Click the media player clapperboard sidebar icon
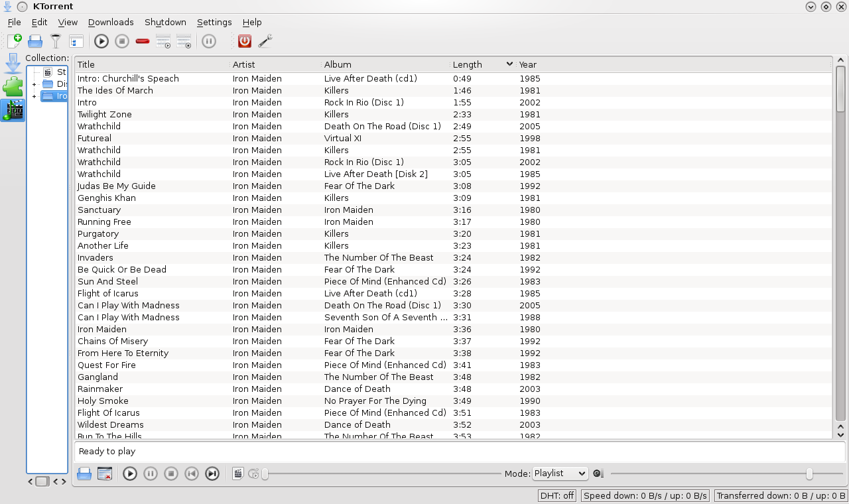The image size is (849, 504). 13,110
